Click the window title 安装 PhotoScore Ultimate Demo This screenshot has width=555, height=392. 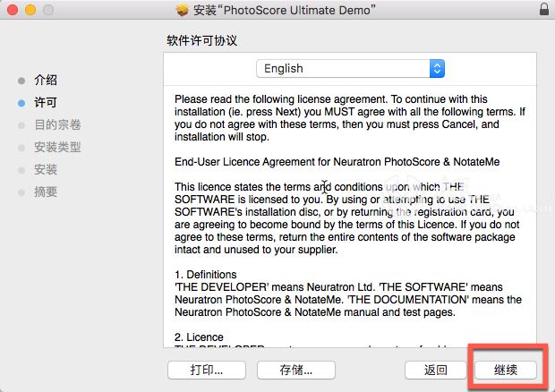(285, 10)
